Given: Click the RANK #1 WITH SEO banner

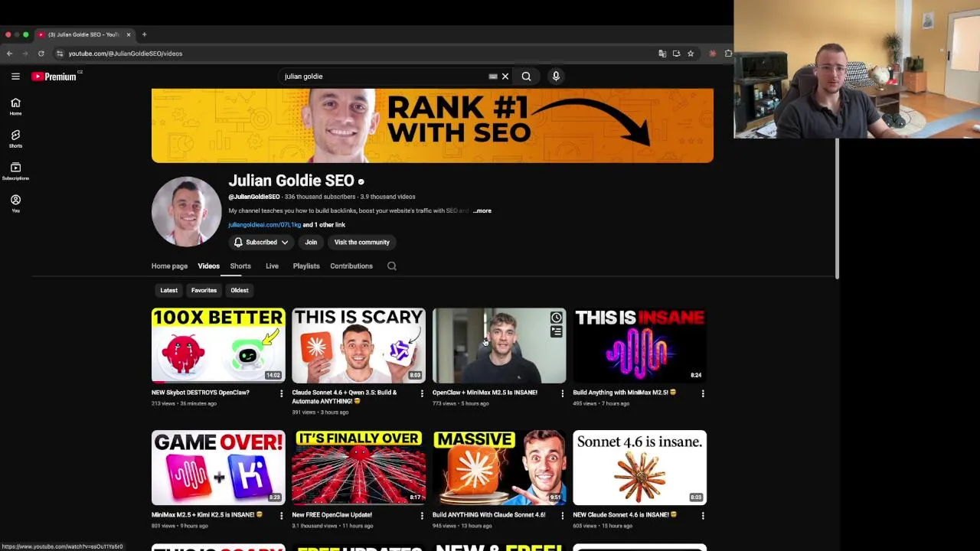Looking at the screenshot, I should pos(433,126).
